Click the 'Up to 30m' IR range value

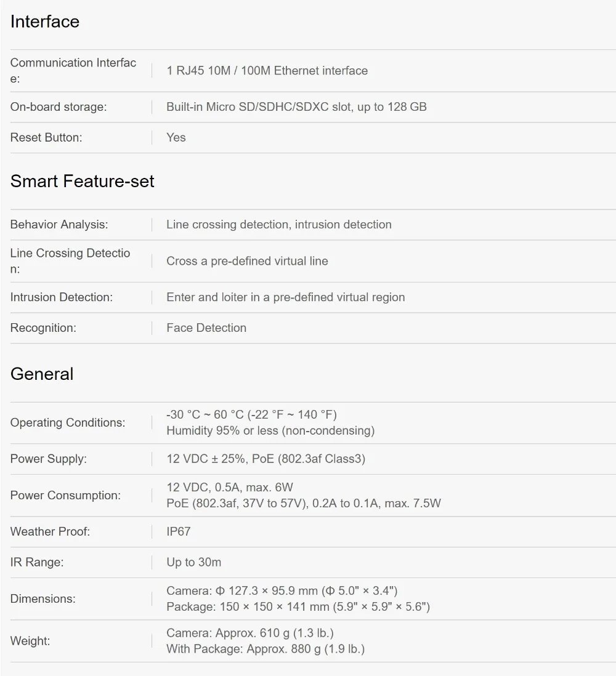coord(193,562)
